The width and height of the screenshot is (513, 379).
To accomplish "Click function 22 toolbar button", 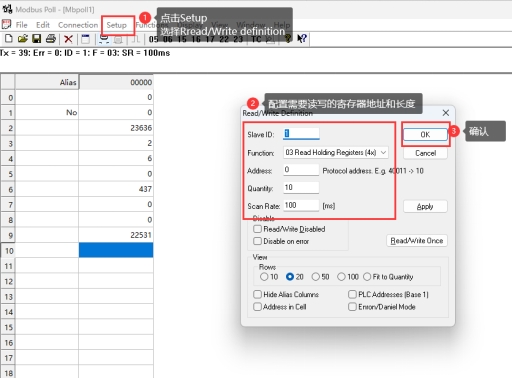I will coord(224,39).
